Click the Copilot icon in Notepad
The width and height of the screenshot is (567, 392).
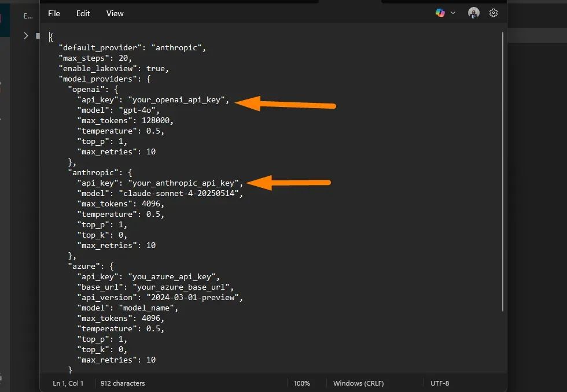pos(440,13)
